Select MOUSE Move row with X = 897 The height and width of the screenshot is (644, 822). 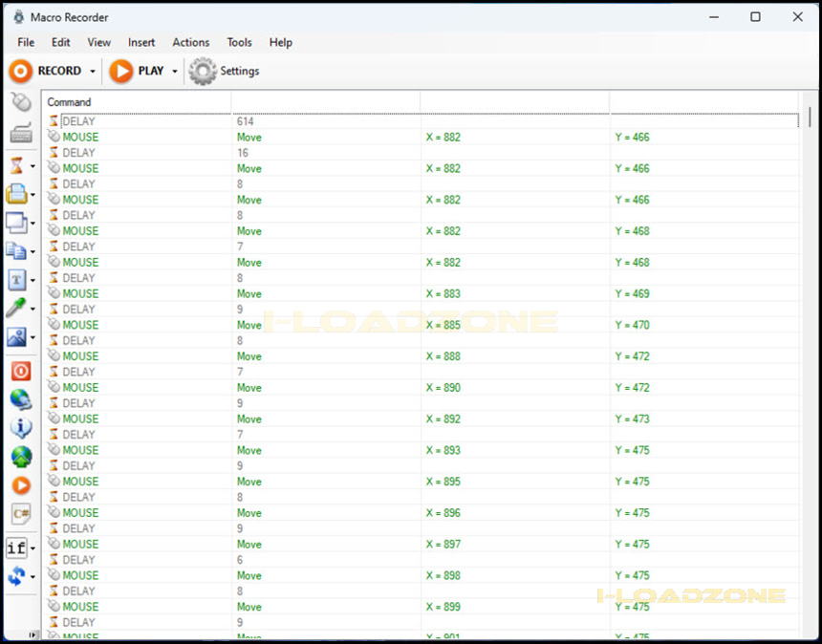(x=421, y=545)
